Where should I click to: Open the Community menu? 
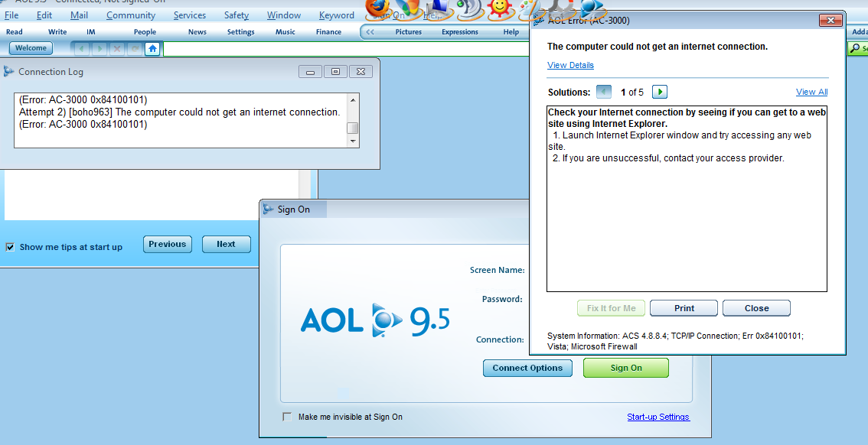tap(131, 15)
